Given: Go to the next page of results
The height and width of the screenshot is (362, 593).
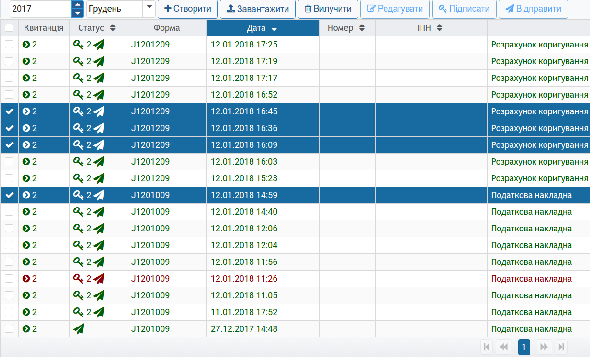Looking at the screenshot, I should point(543,346).
